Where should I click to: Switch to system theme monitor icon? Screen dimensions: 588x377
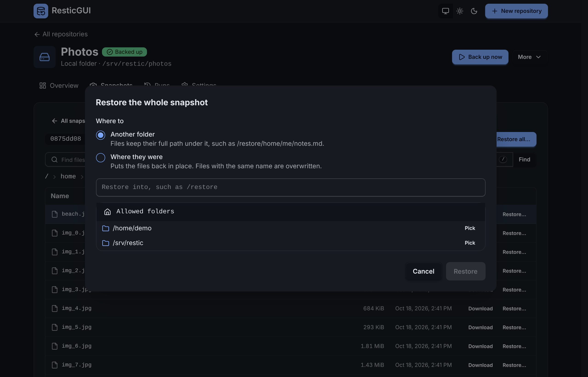coord(445,11)
